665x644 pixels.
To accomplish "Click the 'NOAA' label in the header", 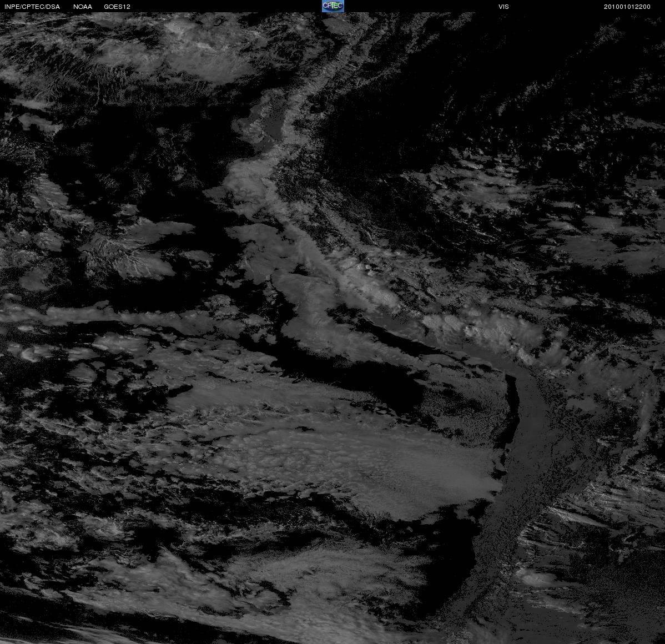I will [x=83, y=7].
